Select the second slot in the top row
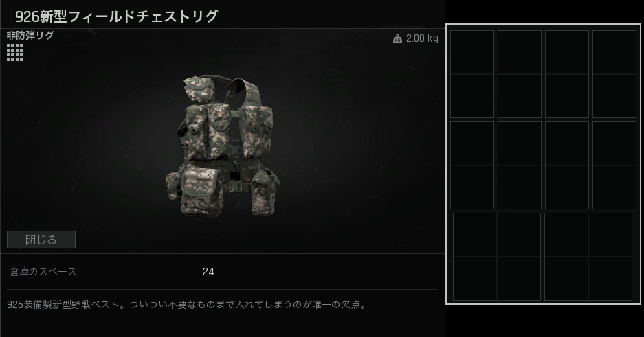Screen dimensions: 644x337 pyautogui.click(x=520, y=74)
